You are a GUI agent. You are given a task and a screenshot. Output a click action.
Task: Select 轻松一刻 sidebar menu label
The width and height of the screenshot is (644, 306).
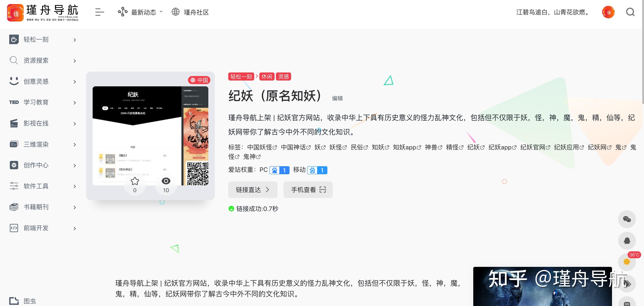tap(36, 40)
